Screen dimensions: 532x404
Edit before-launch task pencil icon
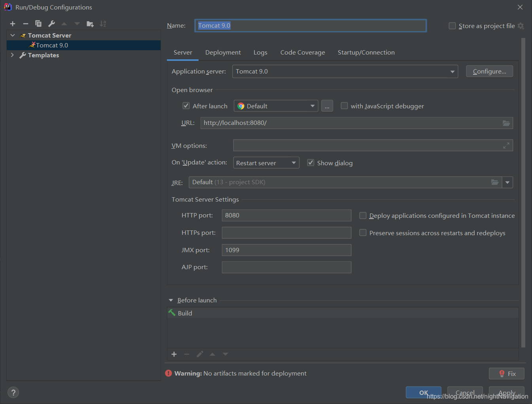pos(200,354)
